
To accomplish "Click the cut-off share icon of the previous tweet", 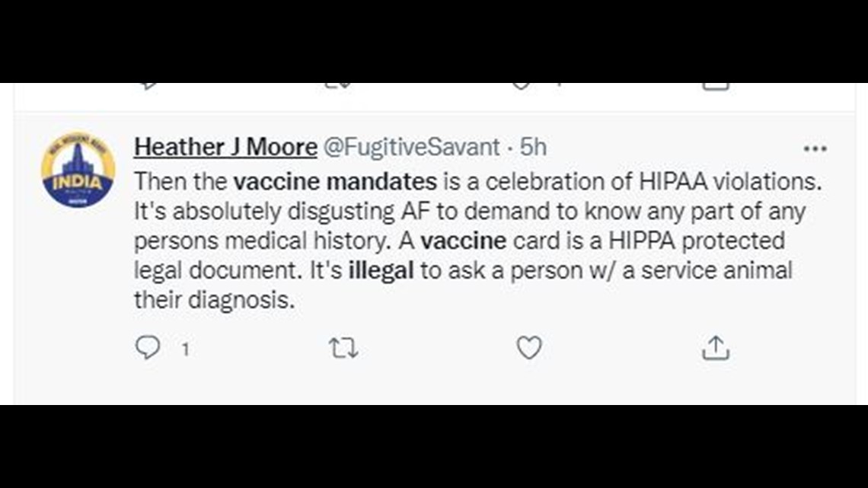I will click(x=715, y=86).
